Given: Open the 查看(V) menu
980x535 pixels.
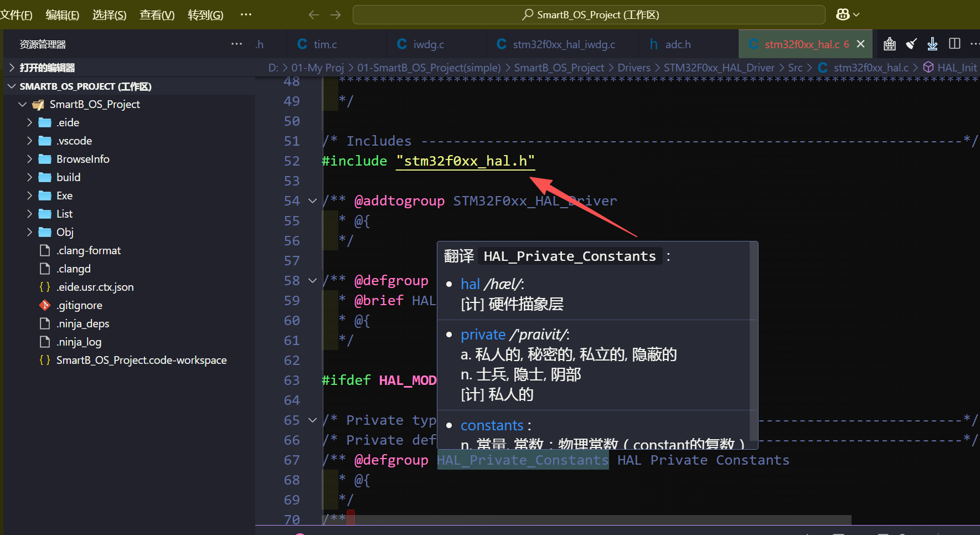Looking at the screenshot, I should point(157,15).
